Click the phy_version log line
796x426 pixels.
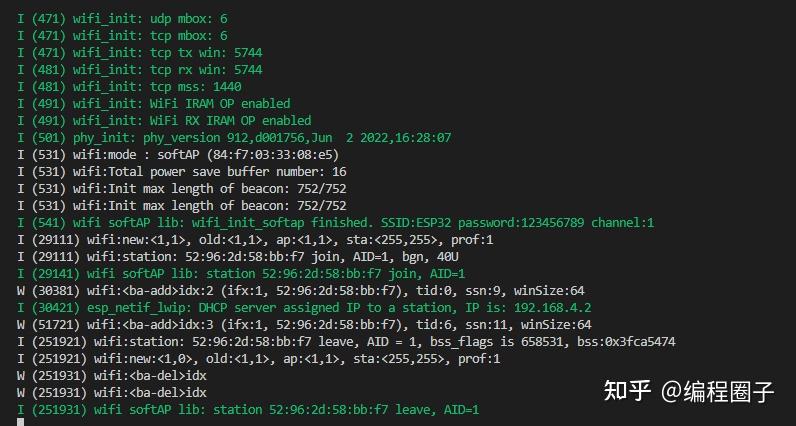[234, 137]
